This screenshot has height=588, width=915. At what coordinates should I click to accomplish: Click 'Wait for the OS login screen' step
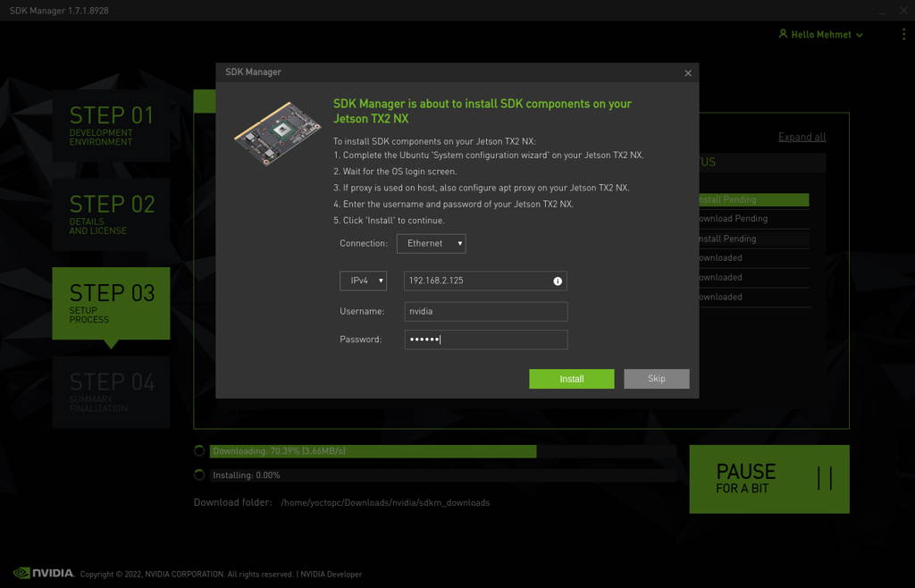click(395, 172)
